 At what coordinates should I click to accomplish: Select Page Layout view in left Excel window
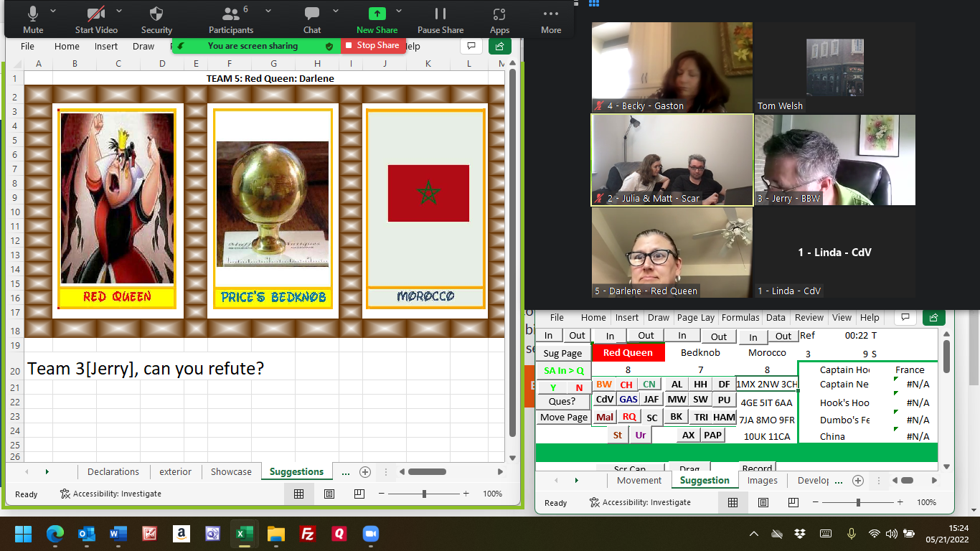(329, 494)
